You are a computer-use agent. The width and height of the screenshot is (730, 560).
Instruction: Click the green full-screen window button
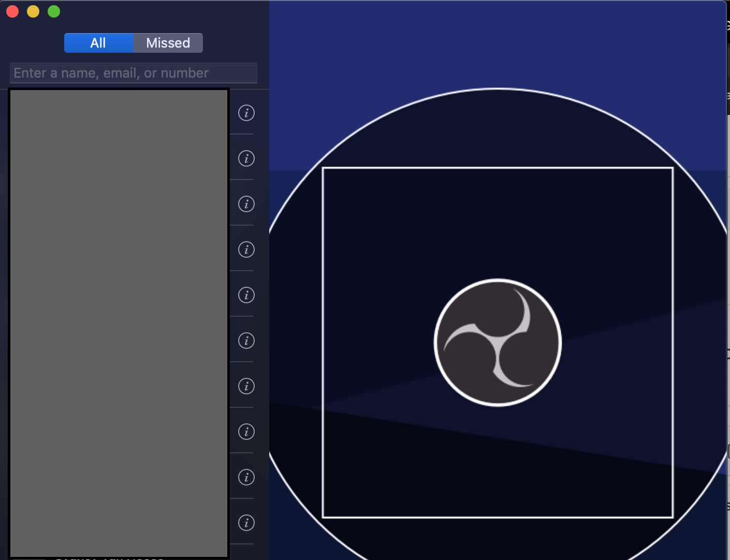click(54, 11)
